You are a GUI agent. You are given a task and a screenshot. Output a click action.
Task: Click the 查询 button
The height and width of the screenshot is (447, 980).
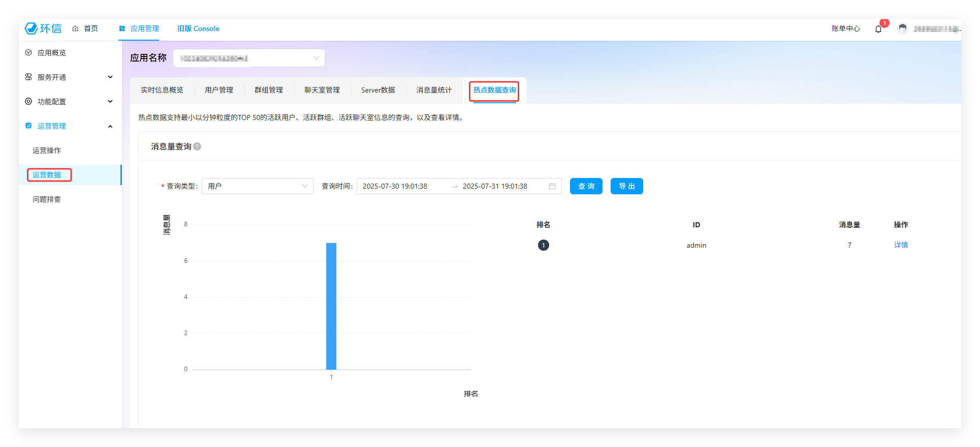click(x=586, y=187)
